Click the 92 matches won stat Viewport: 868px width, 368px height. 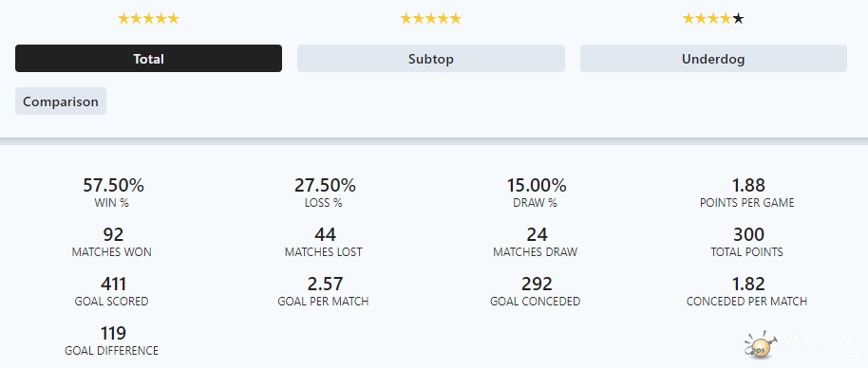(x=113, y=235)
